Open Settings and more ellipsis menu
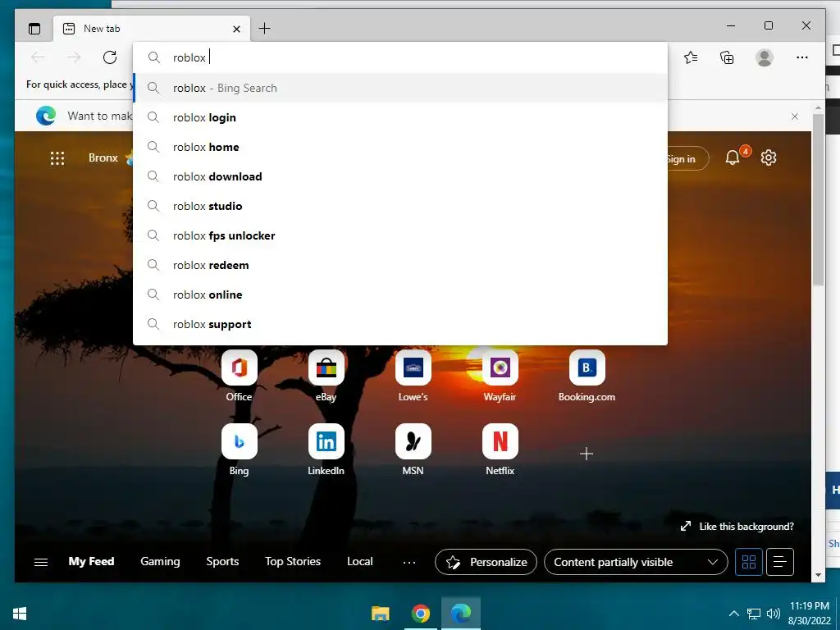The width and height of the screenshot is (840, 630). point(802,57)
